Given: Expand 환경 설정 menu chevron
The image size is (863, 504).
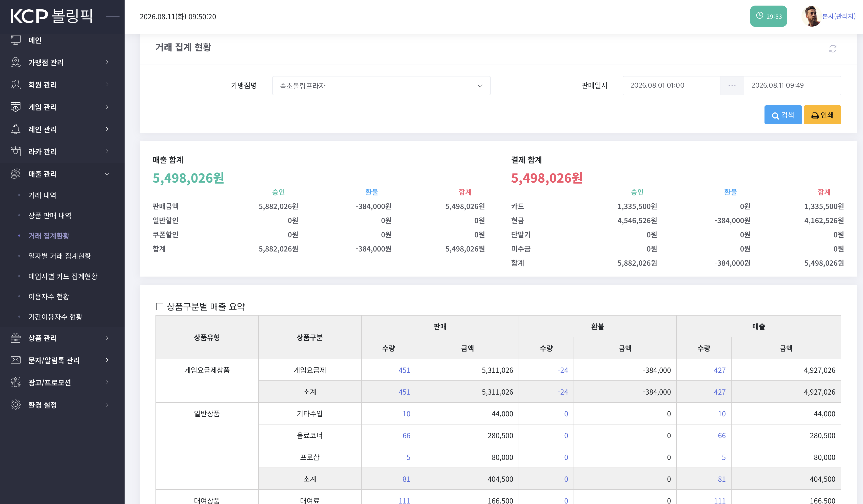Looking at the screenshot, I should pyautogui.click(x=107, y=405).
